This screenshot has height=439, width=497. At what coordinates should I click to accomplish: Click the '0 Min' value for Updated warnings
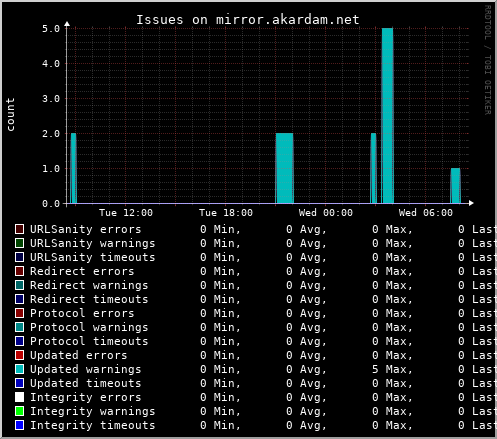click(x=220, y=369)
